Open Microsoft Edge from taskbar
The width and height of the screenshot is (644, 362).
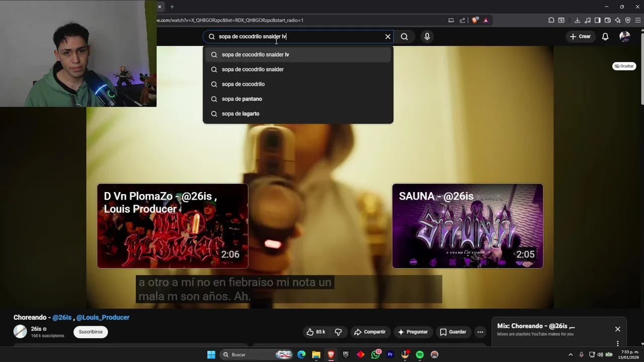[x=301, y=355]
